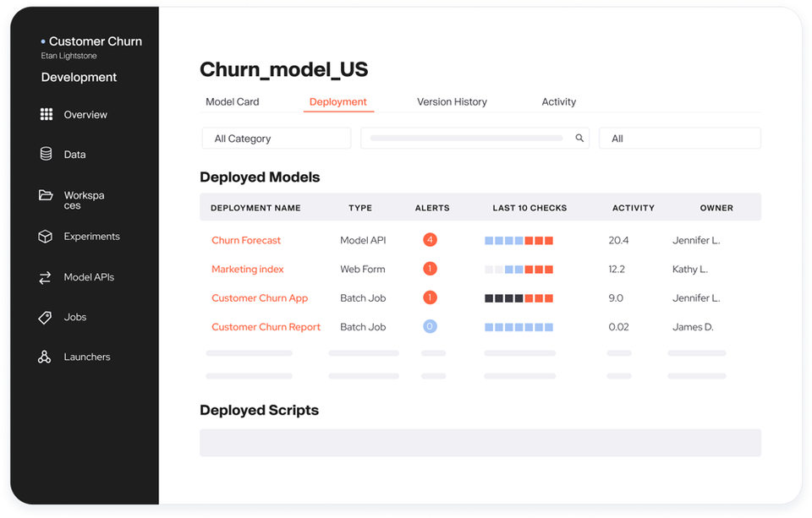Screen dimensions: 812x518
Task: Click the Deployed Models heading
Action: coord(260,177)
